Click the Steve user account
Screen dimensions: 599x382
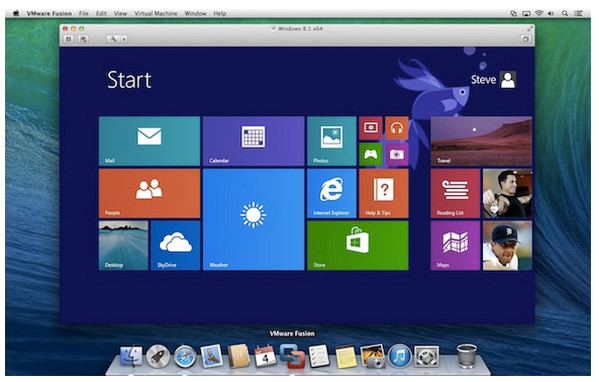[x=493, y=79]
